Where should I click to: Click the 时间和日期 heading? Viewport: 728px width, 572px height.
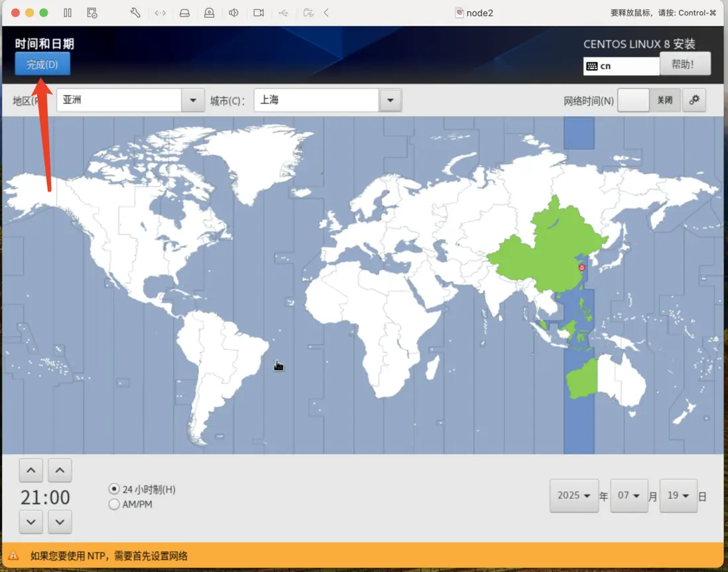(x=44, y=44)
